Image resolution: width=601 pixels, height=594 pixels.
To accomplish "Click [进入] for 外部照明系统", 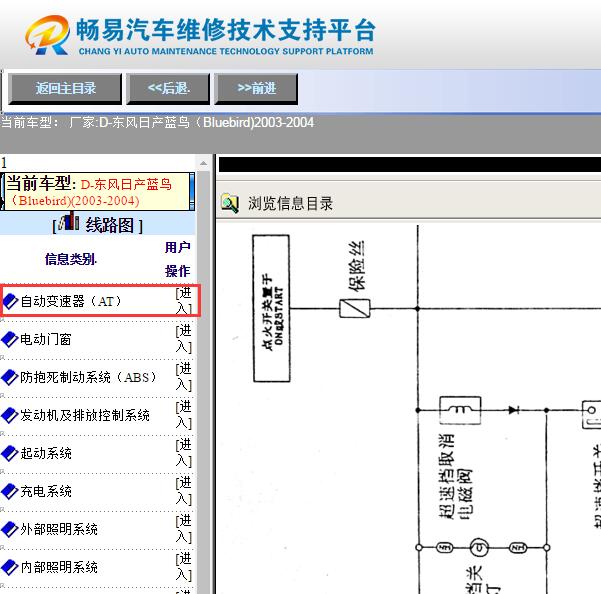I will pyautogui.click(x=184, y=528).
